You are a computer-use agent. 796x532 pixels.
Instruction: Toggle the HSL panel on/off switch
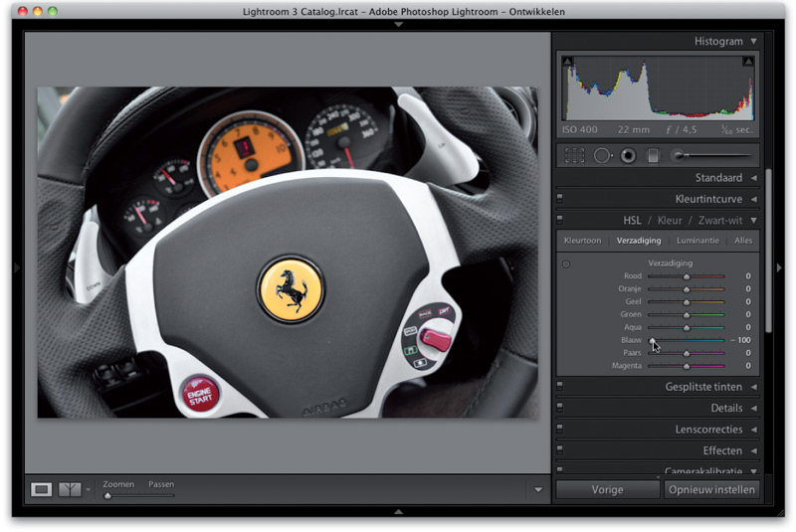click(560, 220)
